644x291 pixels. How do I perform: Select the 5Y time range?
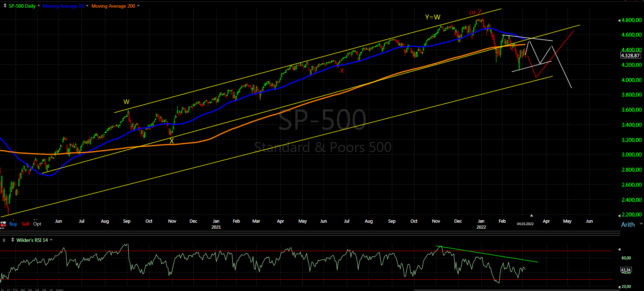coord(3,290)
